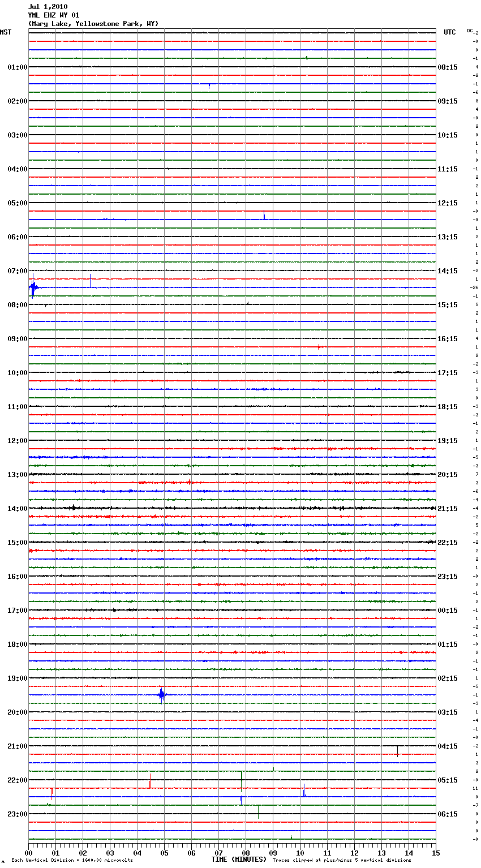Image resolution: width=481 pixels, height=868 pixels.
Task: Select the 05:00 MST time label
Action: coord(18,203)
